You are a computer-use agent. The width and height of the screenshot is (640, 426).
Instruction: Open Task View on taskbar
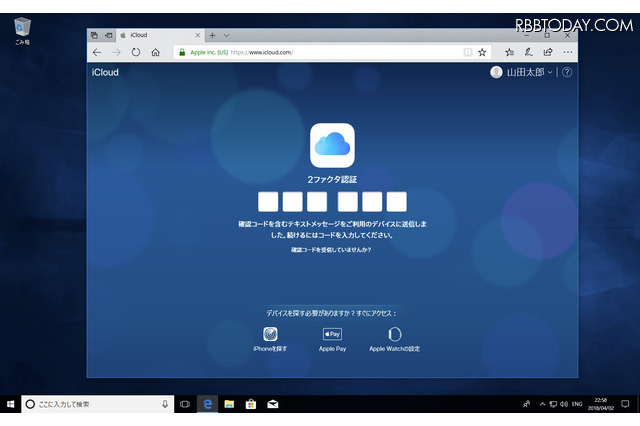pos(185,404)
